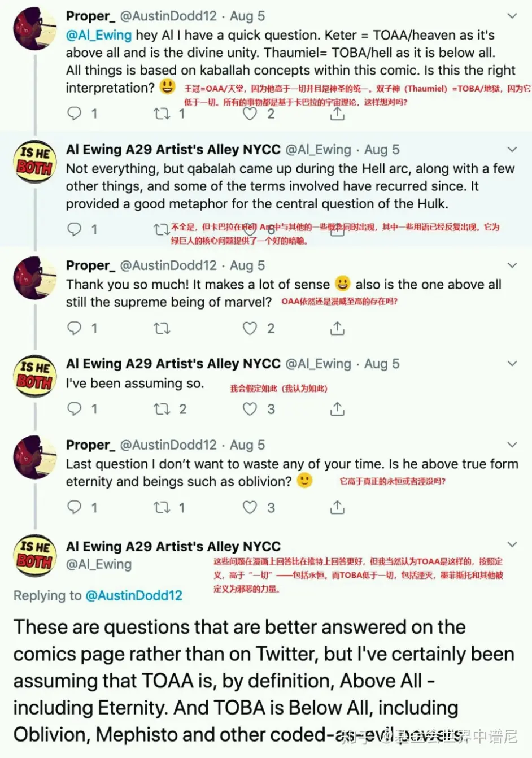The width and height of the screenshot is (532, 758).
Task: Reply to Proper_'s first Keter question tweet
Action: click(75, 114)
